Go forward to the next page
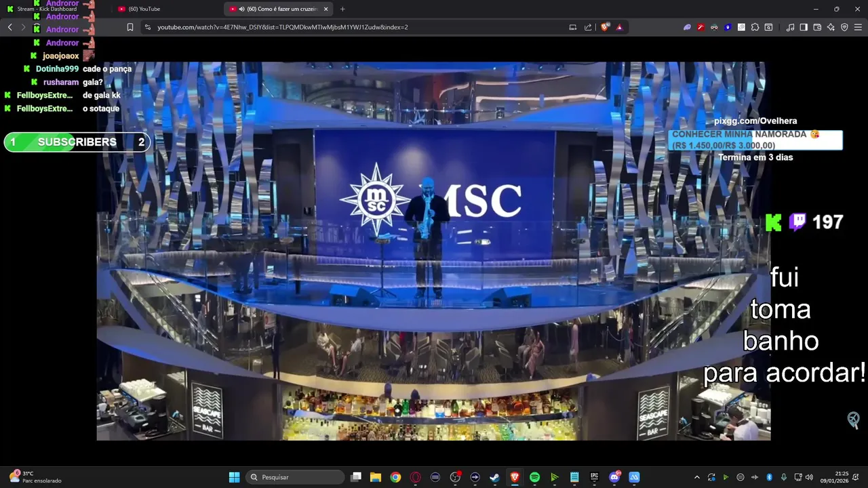The width and height of the screenshot is (868, 488). (23, 27)
